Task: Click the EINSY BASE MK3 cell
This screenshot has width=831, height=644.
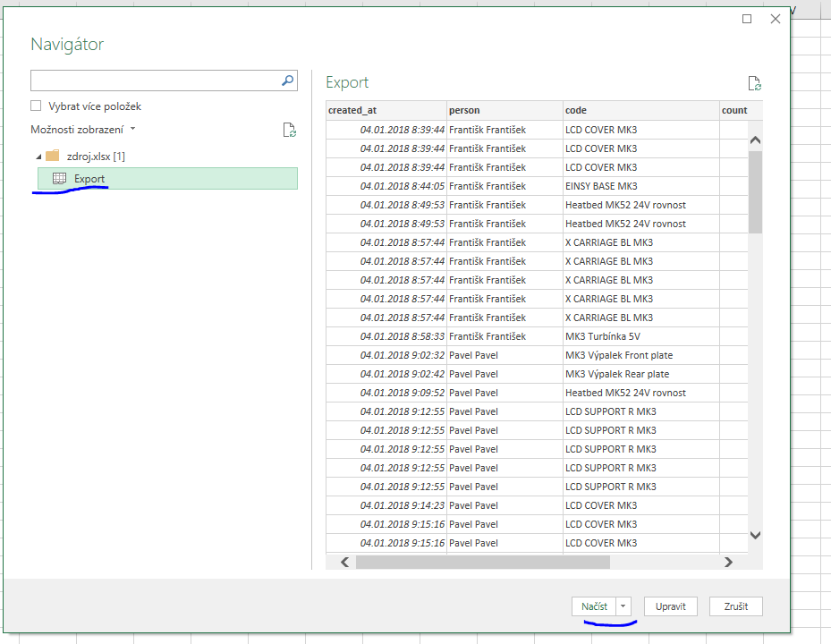Action: (x=641, y=186)
